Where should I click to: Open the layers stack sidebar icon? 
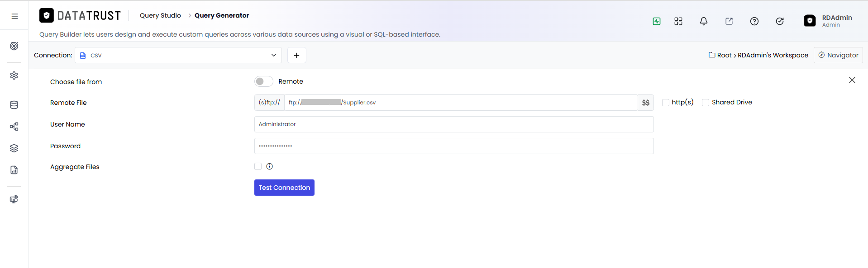pos(14,148)
